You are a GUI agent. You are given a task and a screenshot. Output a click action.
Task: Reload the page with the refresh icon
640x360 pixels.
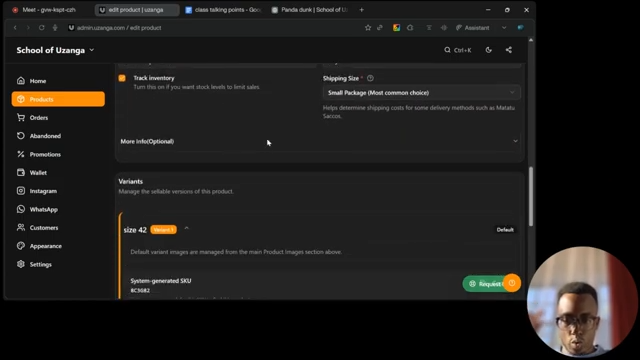(42, 28)
